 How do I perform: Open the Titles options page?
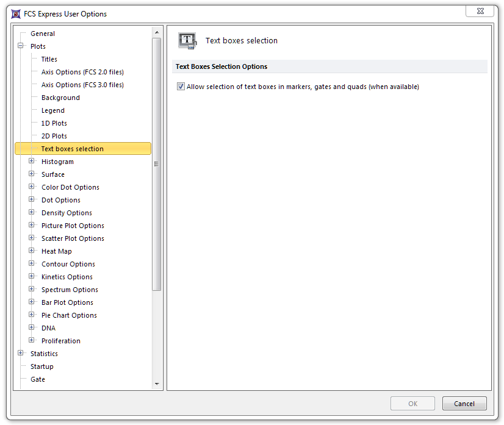[x=49, y=59]
